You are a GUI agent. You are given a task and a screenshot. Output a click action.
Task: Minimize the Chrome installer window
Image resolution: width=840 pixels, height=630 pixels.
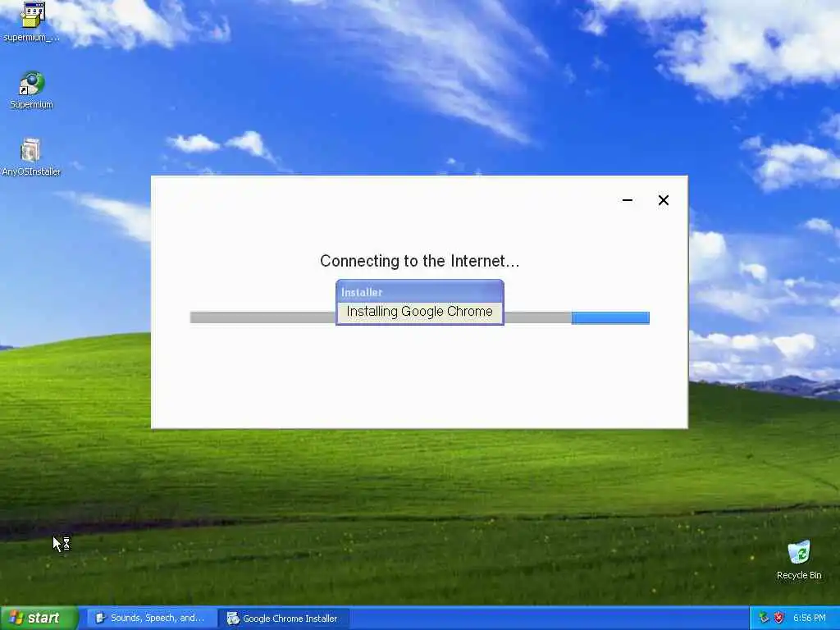coord(628,200)
